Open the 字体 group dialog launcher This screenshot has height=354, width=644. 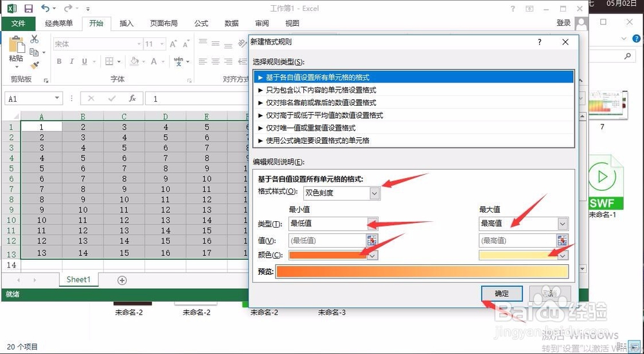189,80
